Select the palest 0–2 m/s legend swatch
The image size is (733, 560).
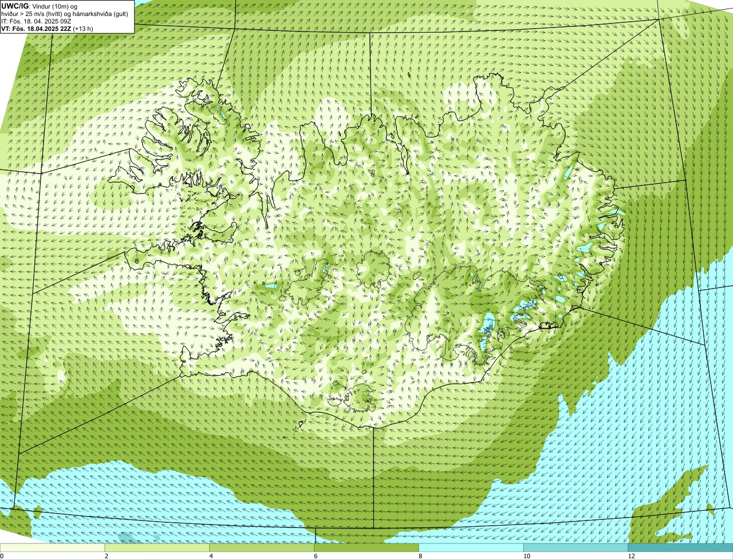[53, 547]
